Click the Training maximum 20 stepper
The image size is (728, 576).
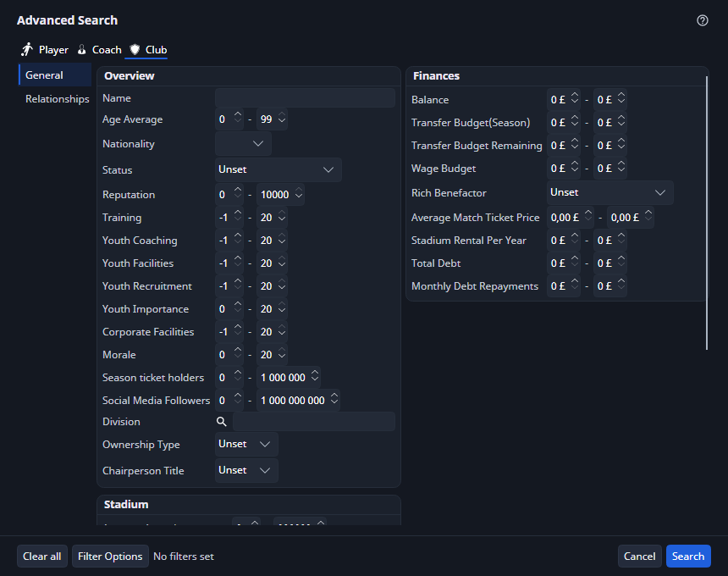[x=272, y=218]
